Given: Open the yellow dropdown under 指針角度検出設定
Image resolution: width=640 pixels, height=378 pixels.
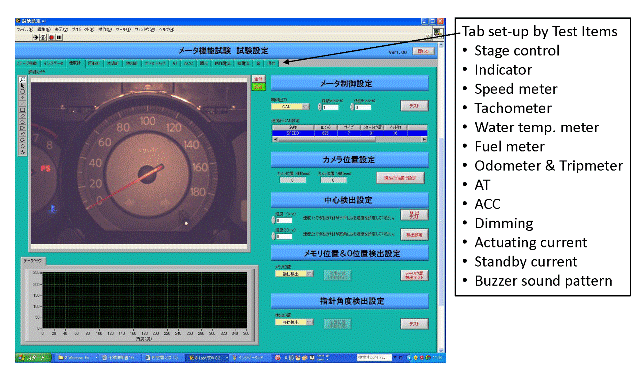Looking at the screenshot, I should [x=294, y=322].
